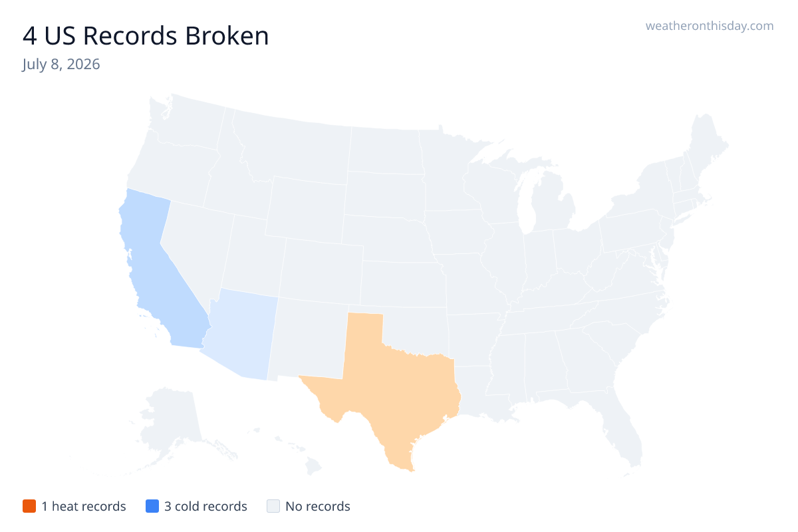Click the '4 US Records Broken' title
This screenshot has width=798, height=532.
tap(146, 36)
